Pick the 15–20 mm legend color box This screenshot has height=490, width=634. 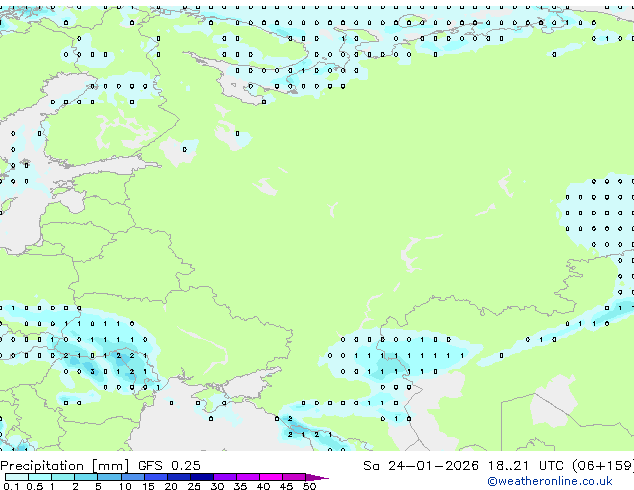tap(156, 477)
